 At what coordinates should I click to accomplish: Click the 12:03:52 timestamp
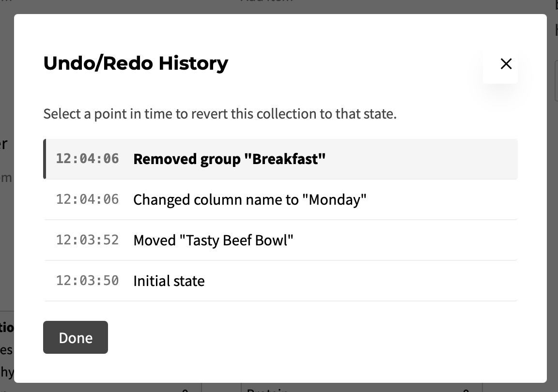coord(87,240)
